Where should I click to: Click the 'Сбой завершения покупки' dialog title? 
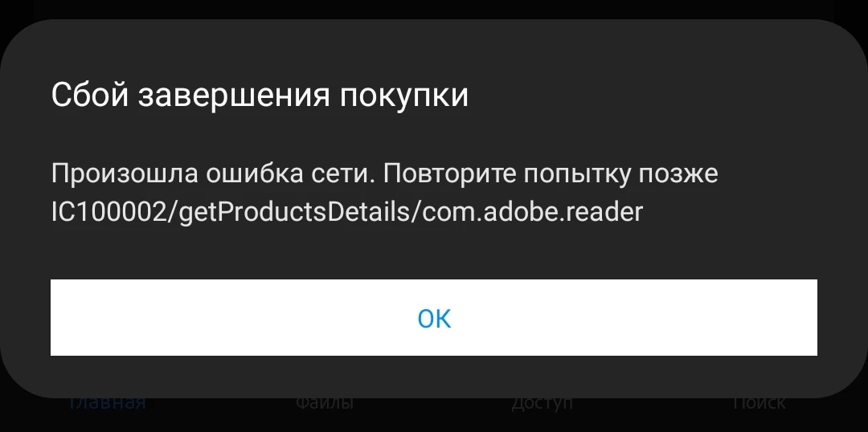(x=260, y=95)
